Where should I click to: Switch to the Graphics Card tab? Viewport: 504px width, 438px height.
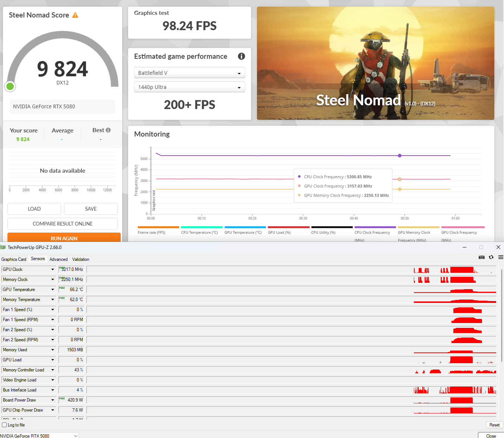(14, 259)
